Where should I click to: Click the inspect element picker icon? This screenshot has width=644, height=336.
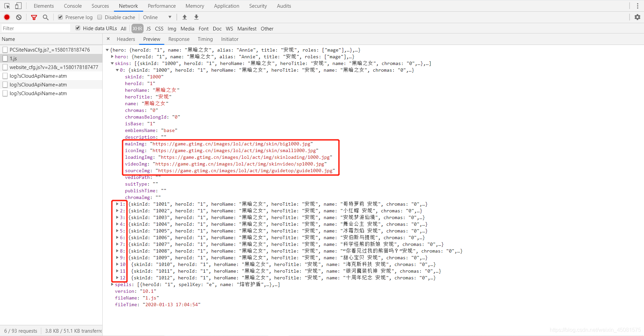[7, 6]
